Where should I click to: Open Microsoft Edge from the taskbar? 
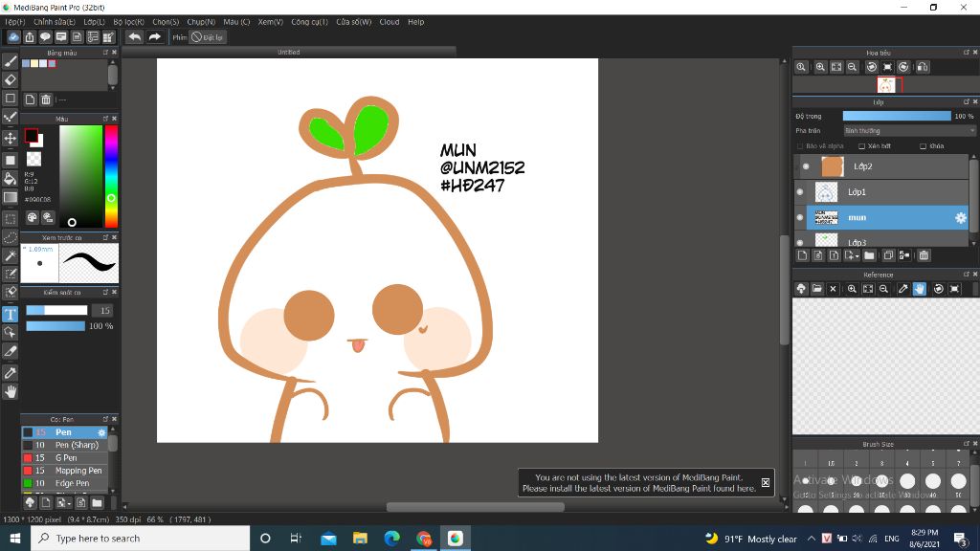pos(391,539)
